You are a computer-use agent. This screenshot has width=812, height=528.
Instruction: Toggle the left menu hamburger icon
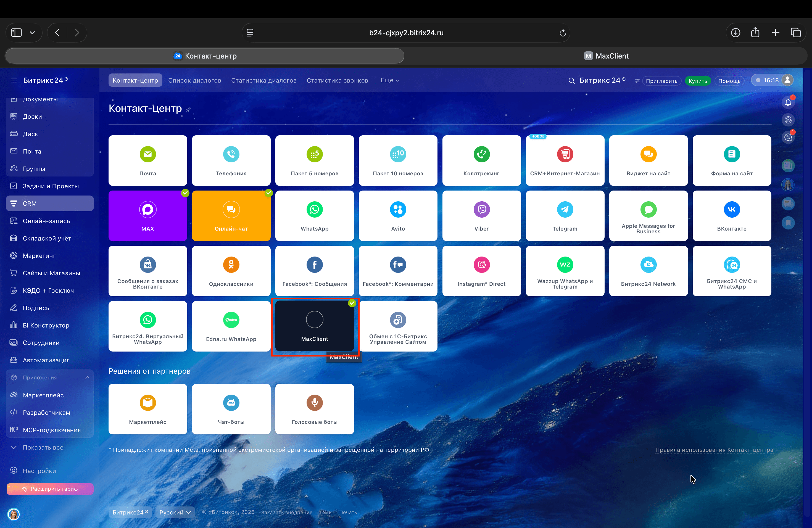(14, 80)
